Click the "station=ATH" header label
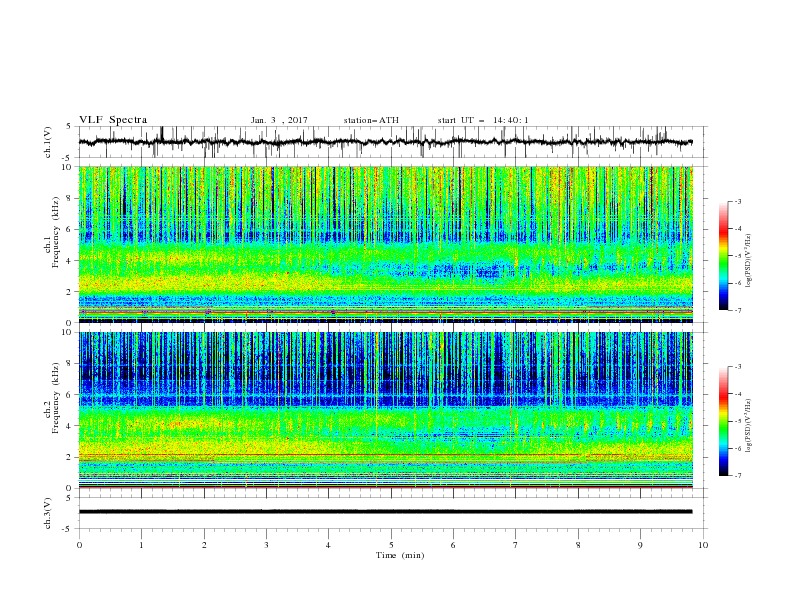Viewport: 792px width, 612px height. (371, 120)
